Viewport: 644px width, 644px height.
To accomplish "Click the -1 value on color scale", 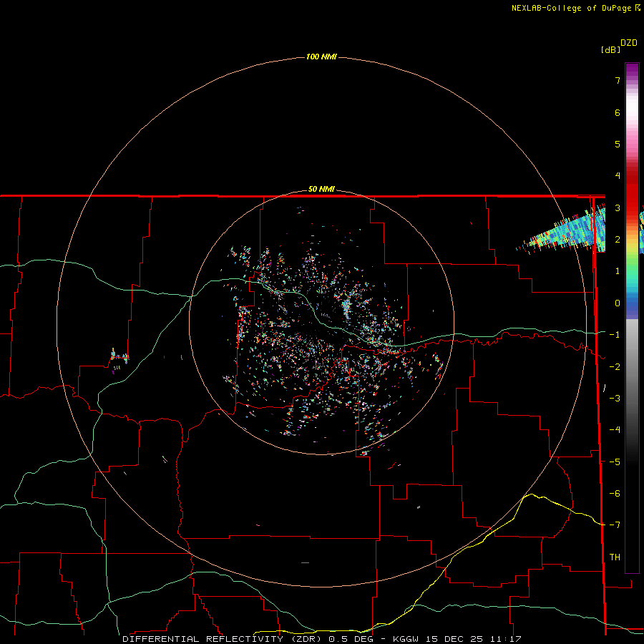I will click(x=615, y=335).
